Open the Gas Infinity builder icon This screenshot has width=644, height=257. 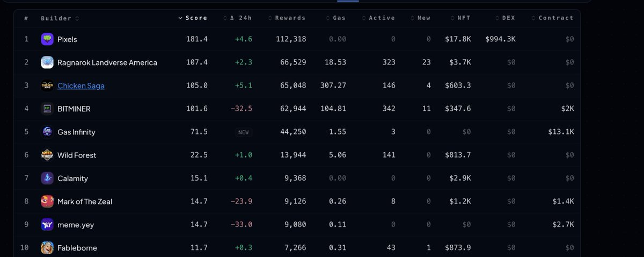[x=47, y=132]
